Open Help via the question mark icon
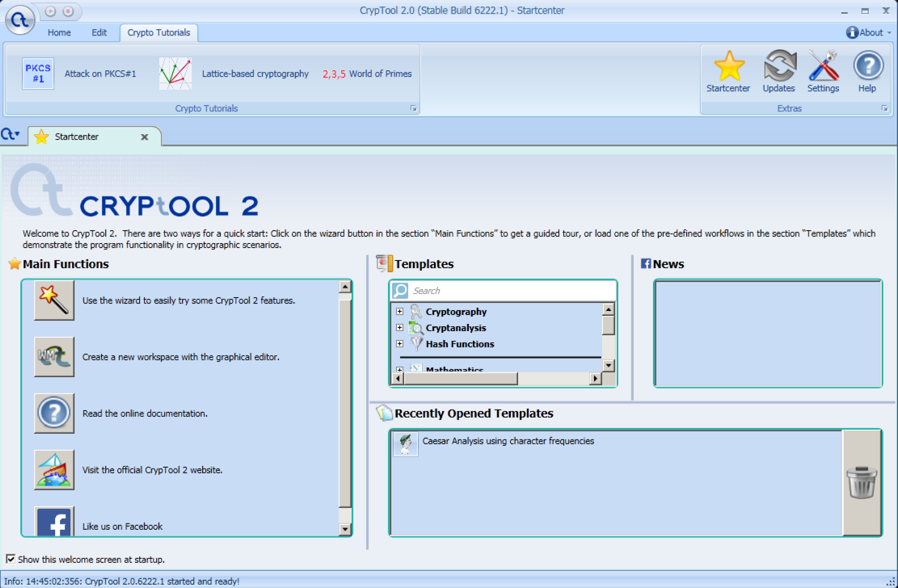898x588 pixels. [868, 66]
